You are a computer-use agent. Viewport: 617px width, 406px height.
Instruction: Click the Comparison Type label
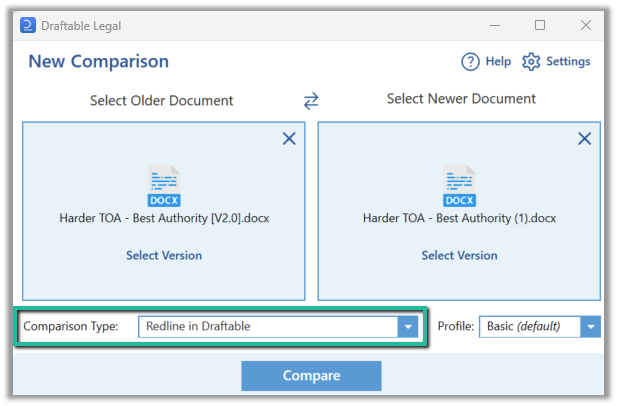coord(71,327)
